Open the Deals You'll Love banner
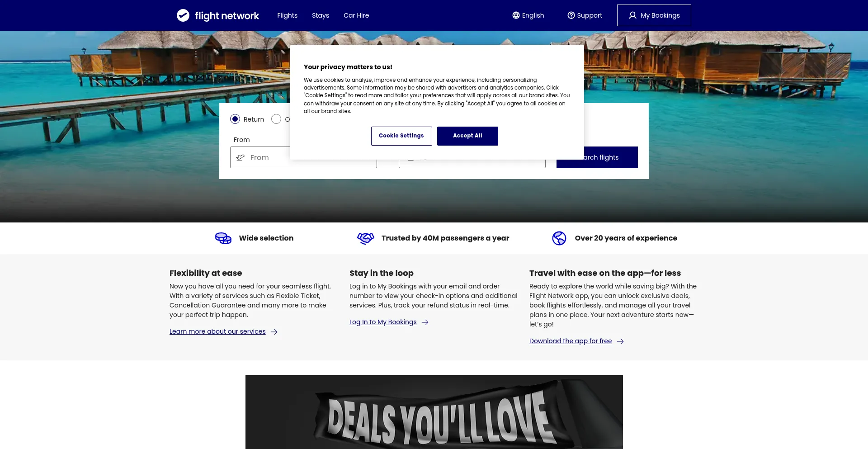 [x=434, y=412]
